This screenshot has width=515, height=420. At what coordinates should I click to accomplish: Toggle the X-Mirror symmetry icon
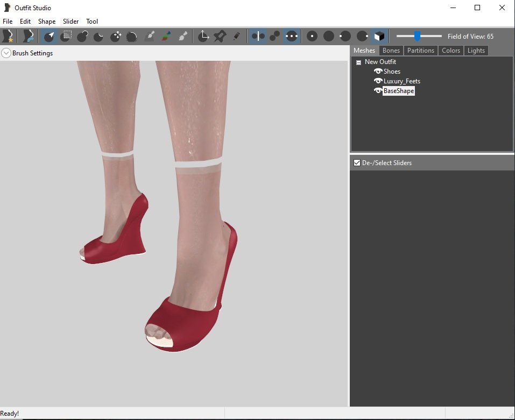(x=258, y=36)
